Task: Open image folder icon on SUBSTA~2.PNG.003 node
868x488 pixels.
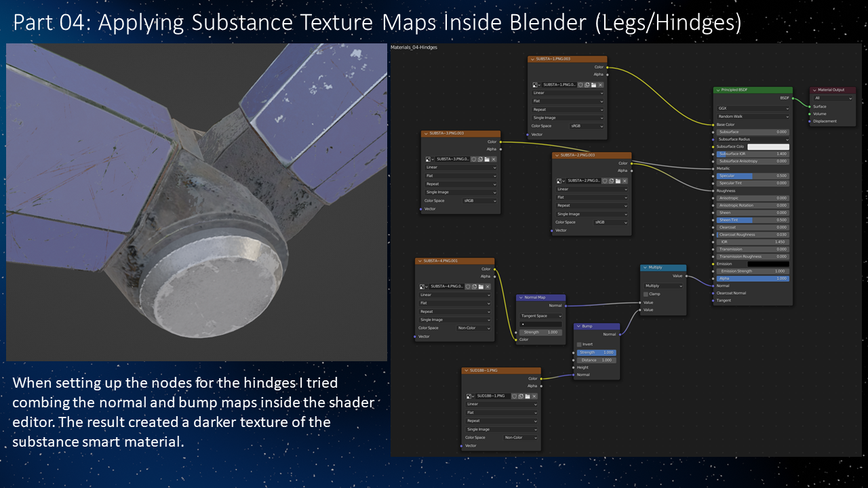Action: (617, 181)
